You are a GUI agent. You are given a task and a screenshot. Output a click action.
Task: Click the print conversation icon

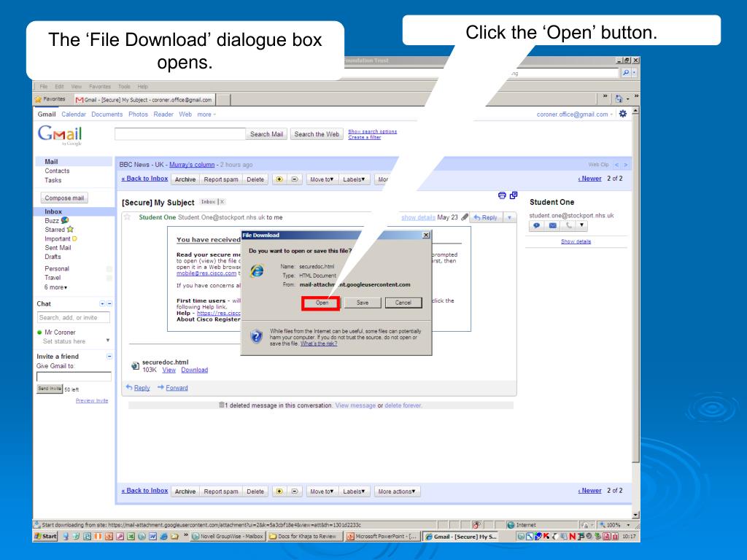point(502,195)
